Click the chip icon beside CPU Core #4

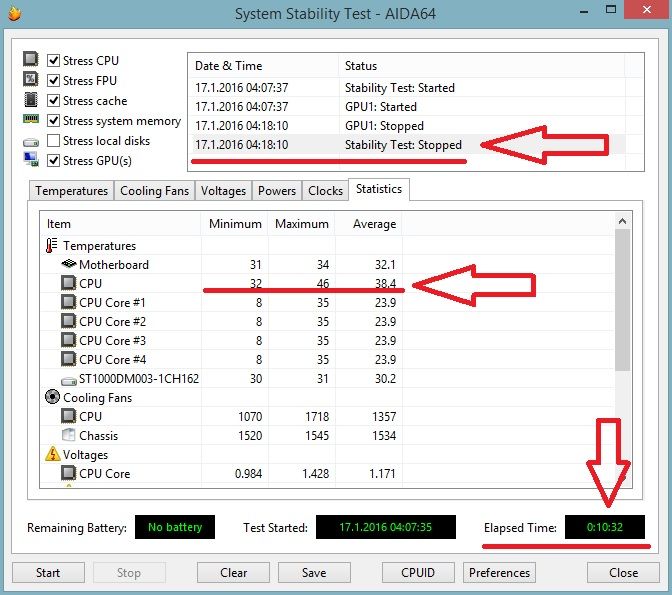pyautogui.click(x=68, y=359)
